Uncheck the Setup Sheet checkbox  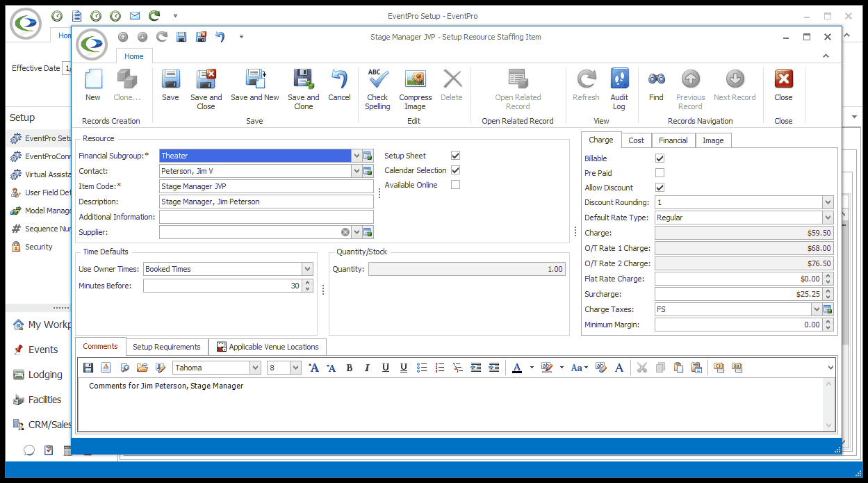click(x=455, y=156)
